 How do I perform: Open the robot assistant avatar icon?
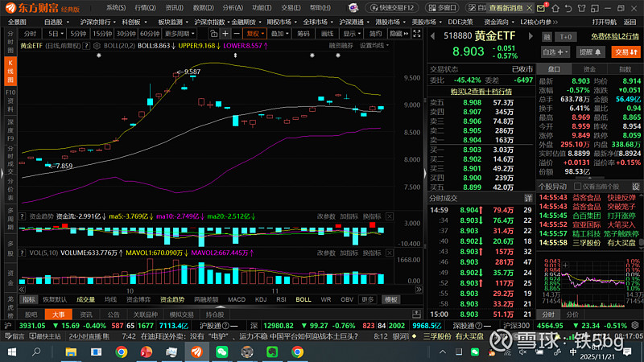tap(353, 8)
